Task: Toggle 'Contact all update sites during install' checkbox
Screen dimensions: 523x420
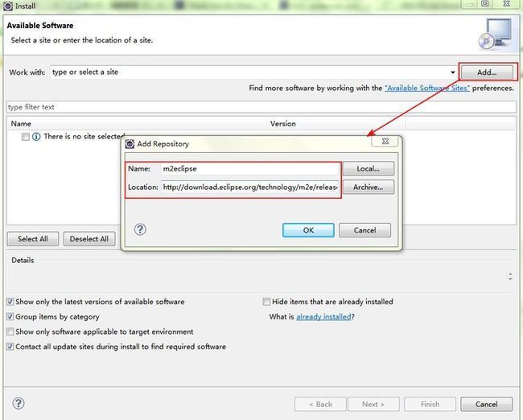Action: point(10,347)
